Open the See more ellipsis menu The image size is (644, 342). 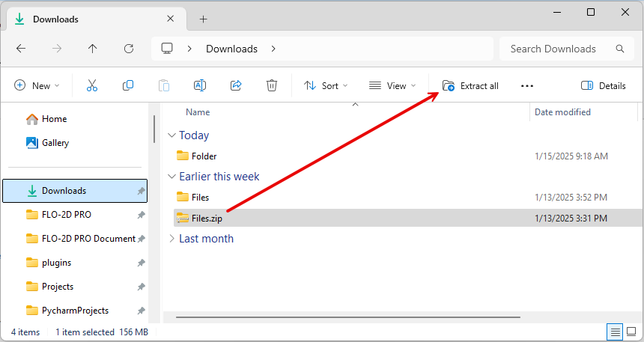[x=527, y=86]
